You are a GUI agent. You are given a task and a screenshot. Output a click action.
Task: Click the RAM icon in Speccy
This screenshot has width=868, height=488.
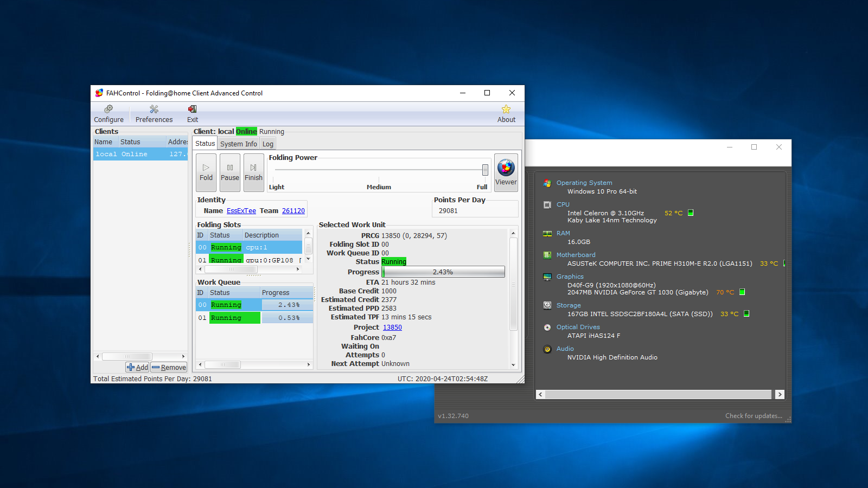pos(547,234)
